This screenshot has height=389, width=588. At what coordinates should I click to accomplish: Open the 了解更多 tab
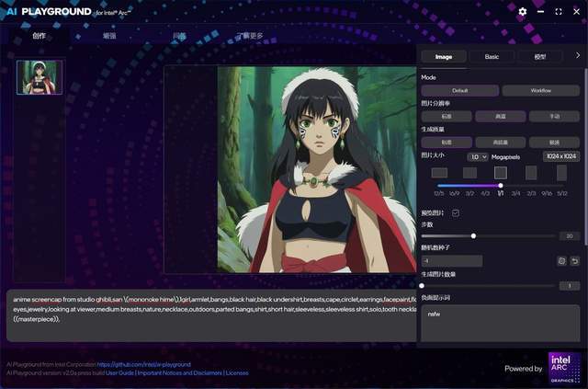tap(249, 36)
